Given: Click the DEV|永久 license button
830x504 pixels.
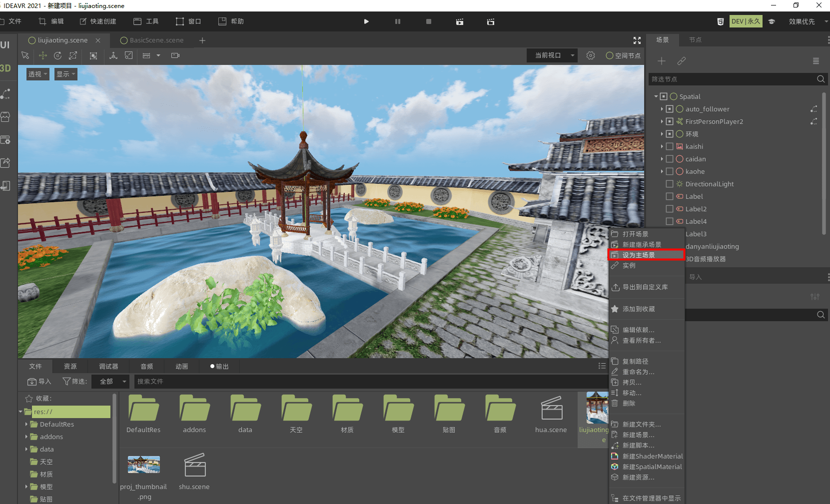Looking at the screenshot, I should pos(746,21).
